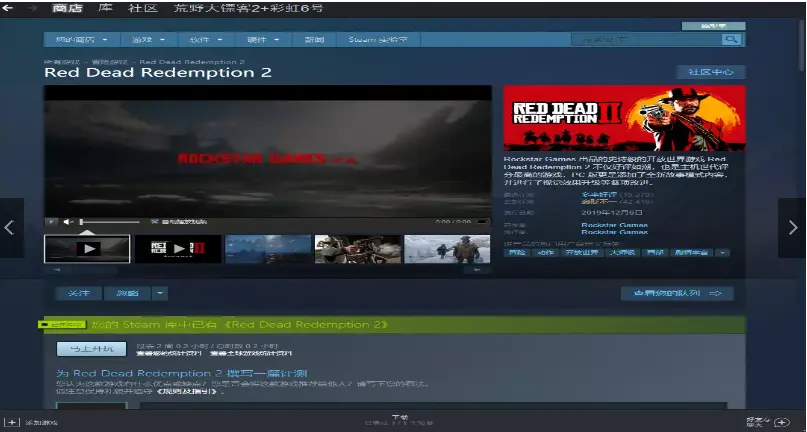This screenshot has height=432, width=807.
Task: Click the thumbnail strip left arrow
Action: point(57,269)
